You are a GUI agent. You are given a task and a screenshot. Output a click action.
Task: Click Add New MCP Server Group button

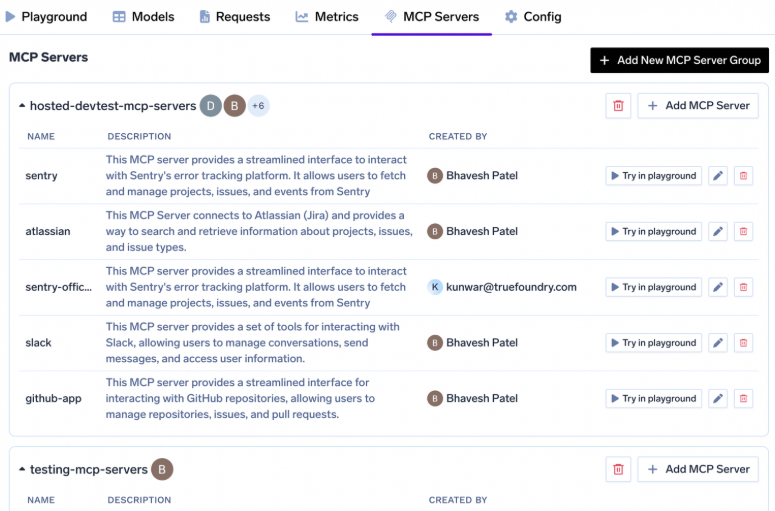point(679,60)
